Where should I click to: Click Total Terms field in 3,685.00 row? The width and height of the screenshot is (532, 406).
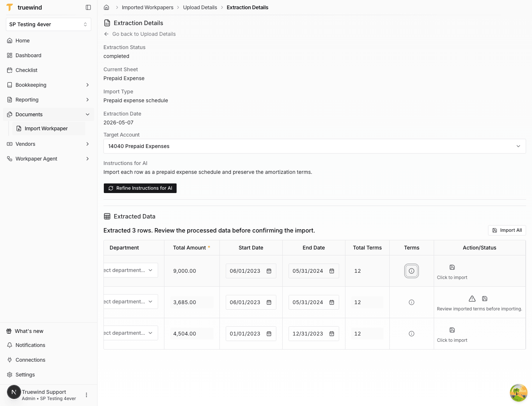[x=367, y=302]
